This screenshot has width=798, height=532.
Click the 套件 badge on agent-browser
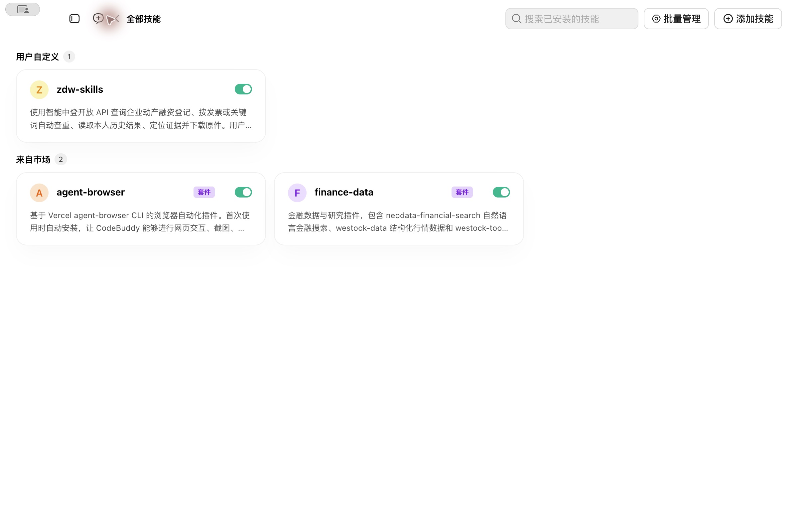[x=204, y=193]
